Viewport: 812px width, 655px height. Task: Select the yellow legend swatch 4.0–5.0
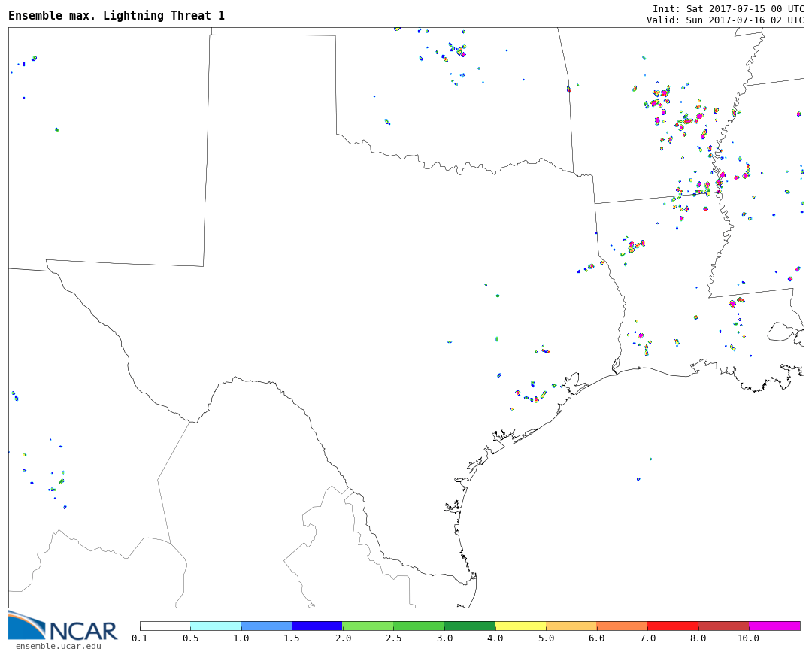pos(520,626)
